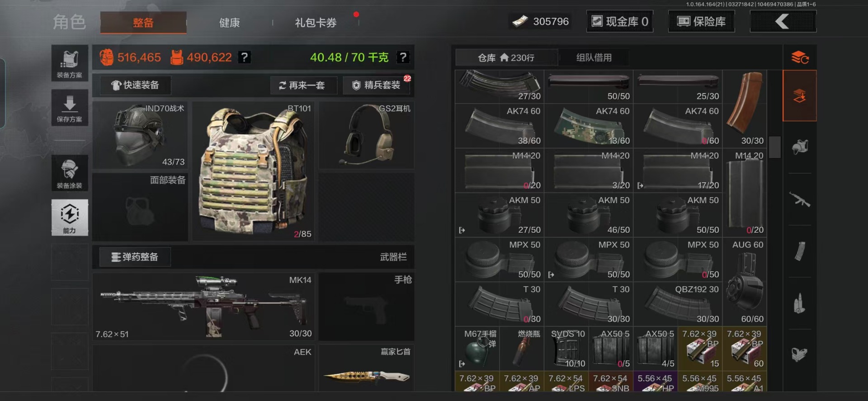Click the 40.48 / 70 千克 weight text

tap(349, 57)
